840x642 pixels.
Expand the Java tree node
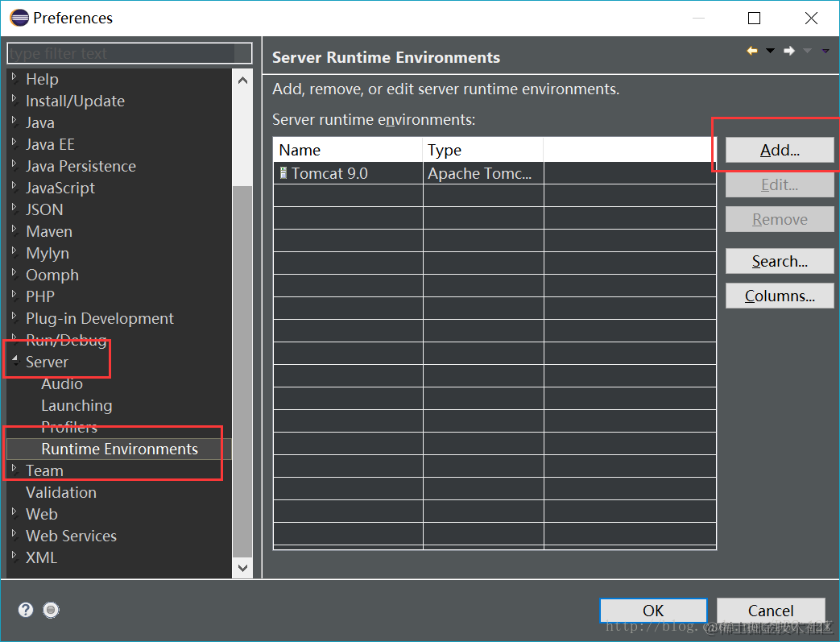14,121
